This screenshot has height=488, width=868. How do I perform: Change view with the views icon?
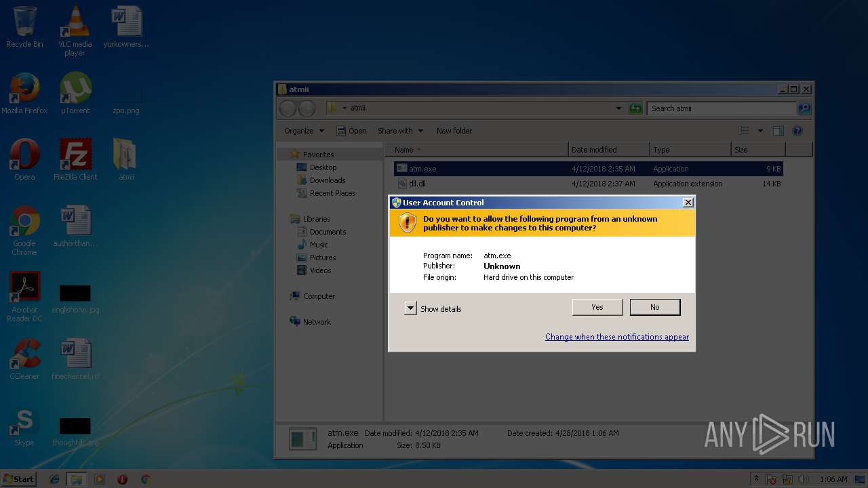point(744,131)
